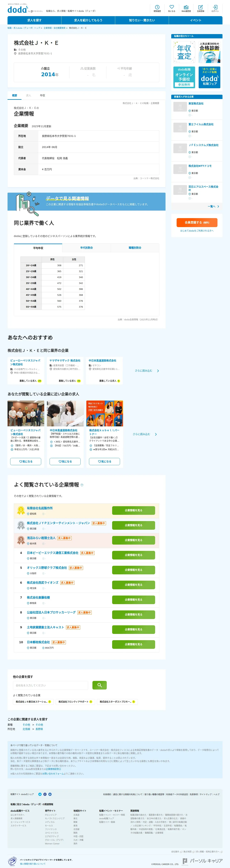Image resolution: width=230 pixels, height=868 pixels.
Task: Select the 平均年収 statistics tab
Action: click(x=38, y=248)
